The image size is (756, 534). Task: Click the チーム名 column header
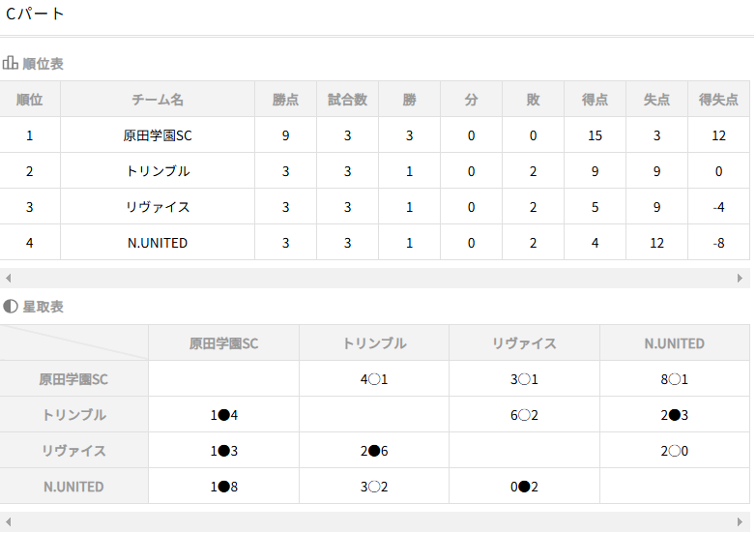click(x=158, y=100)
